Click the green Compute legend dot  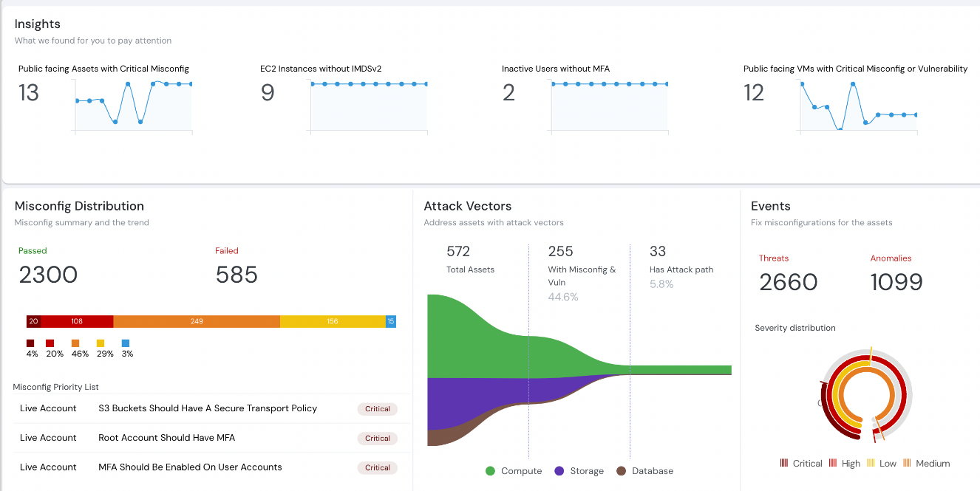[x=491, y=471]
